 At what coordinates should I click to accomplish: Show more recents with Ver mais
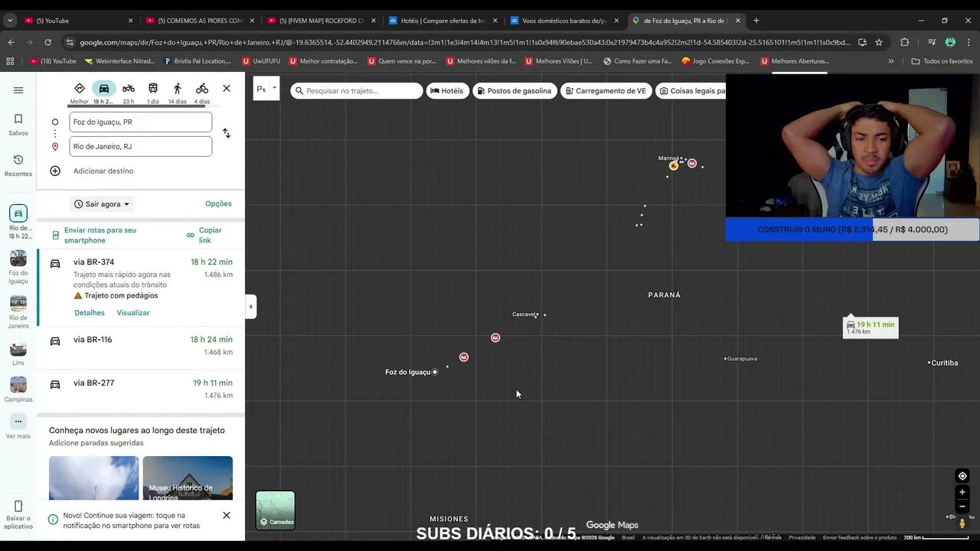pyautogui.click(x=18, y=427)
